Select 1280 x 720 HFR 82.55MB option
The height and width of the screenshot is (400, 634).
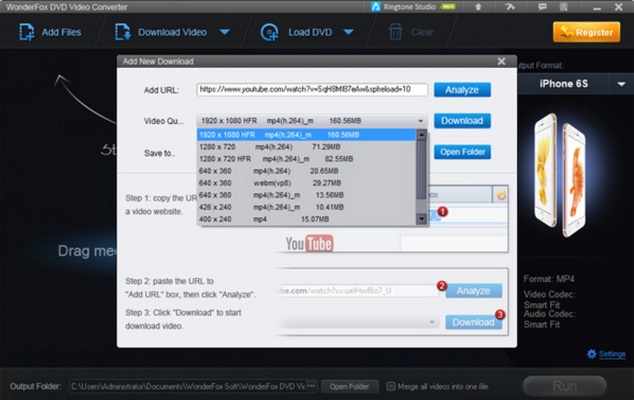pyautogui.click(x=306, y=159)
